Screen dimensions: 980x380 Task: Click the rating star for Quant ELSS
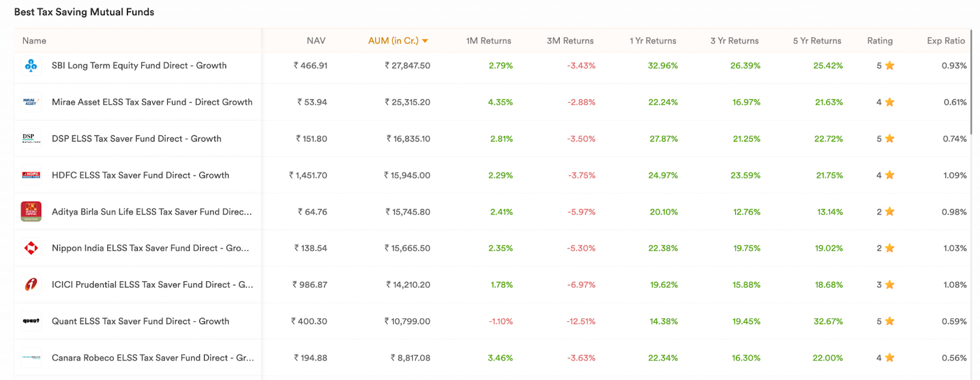(x=890, y=321)
